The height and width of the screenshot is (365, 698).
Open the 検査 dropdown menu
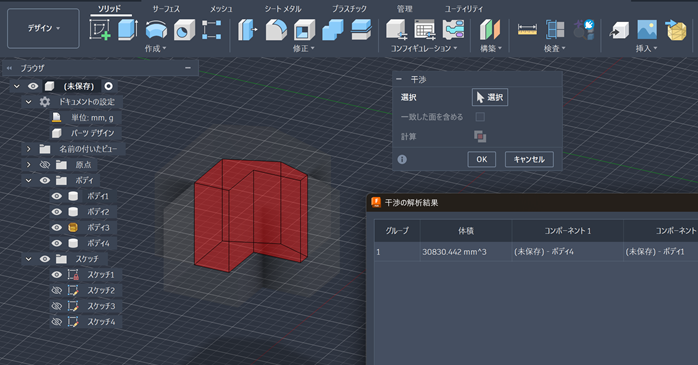pos(555,49)
